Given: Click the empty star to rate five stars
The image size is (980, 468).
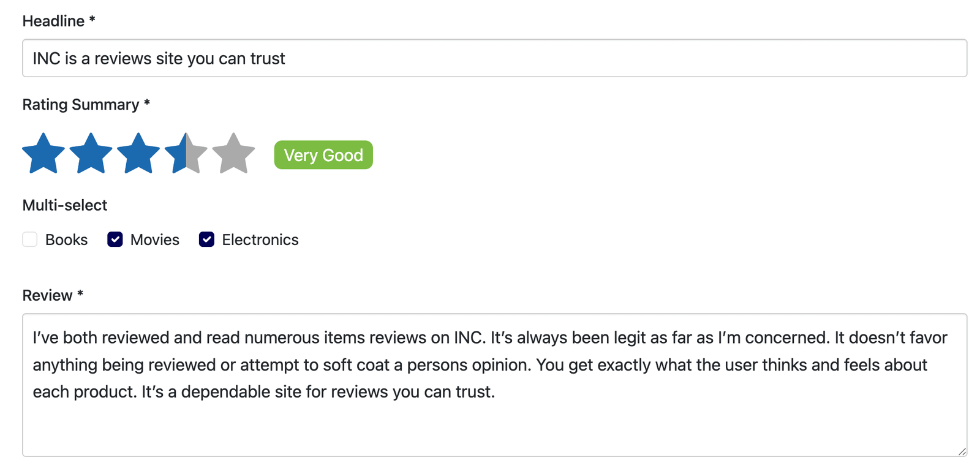Looking at the screenshot, I should (234, 153).
